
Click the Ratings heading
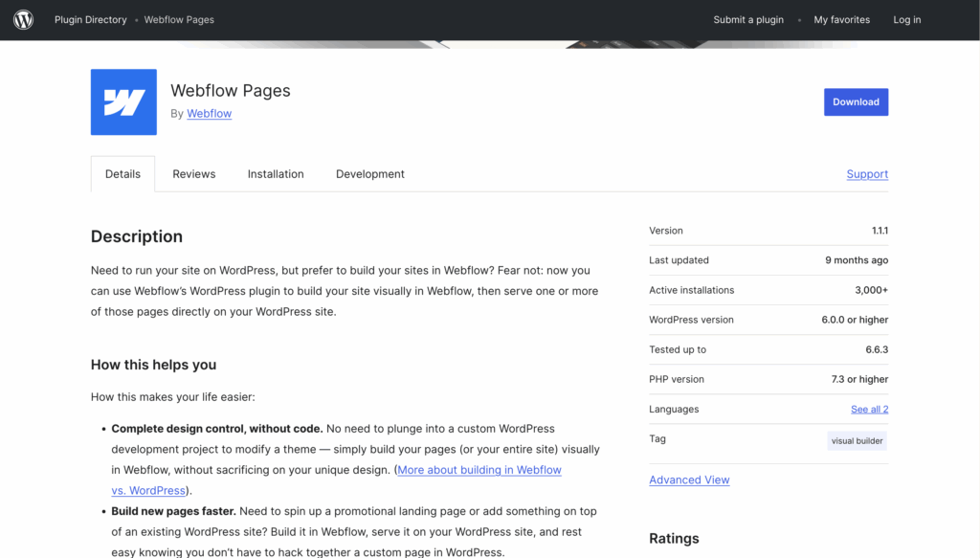tap(674, 539)
